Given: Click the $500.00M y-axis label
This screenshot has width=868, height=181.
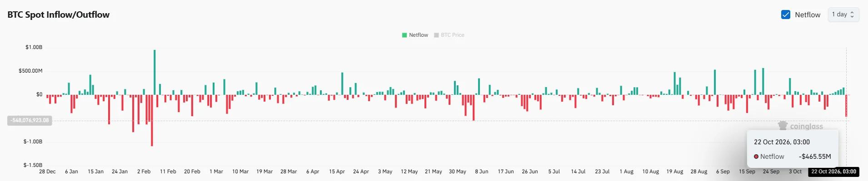Looking at the screenshot, I should (30, 71).
